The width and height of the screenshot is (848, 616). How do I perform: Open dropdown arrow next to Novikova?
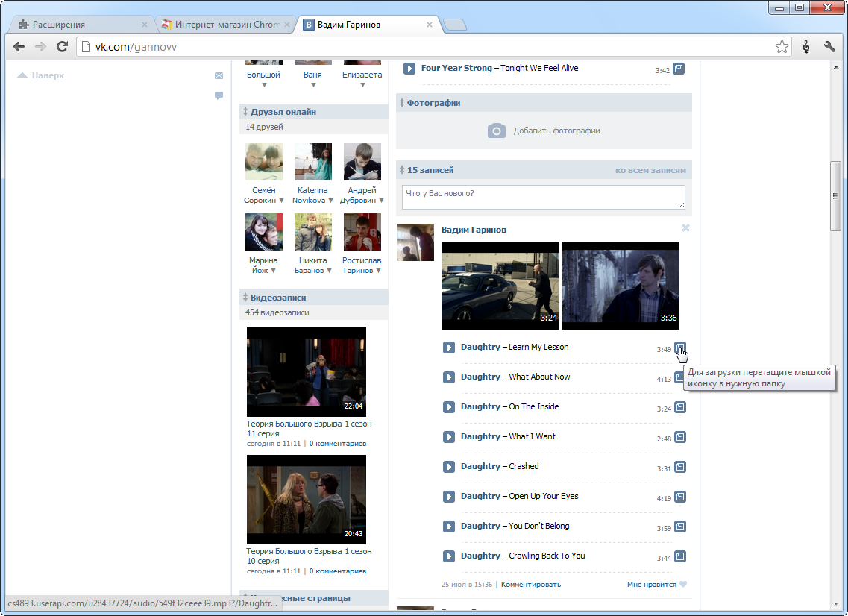330,201
